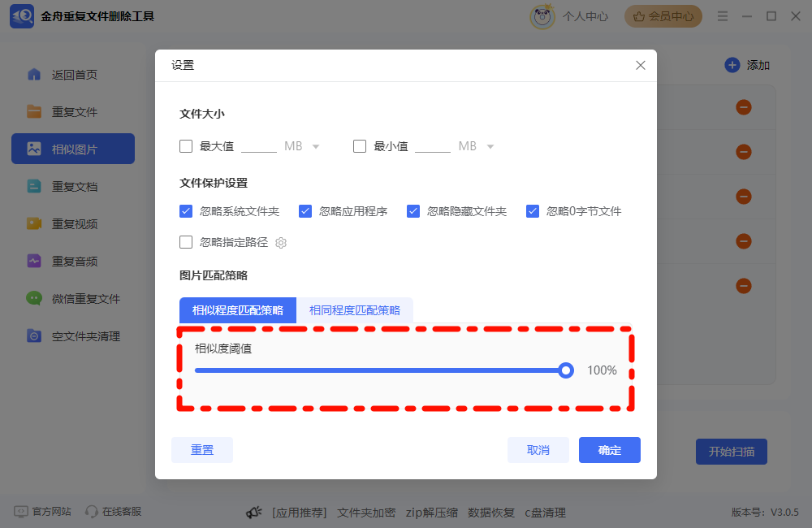This screenshot has width=812, height=528.
Task: Open 数据恢复 recommended app link
Action: [x=491, y=513]
